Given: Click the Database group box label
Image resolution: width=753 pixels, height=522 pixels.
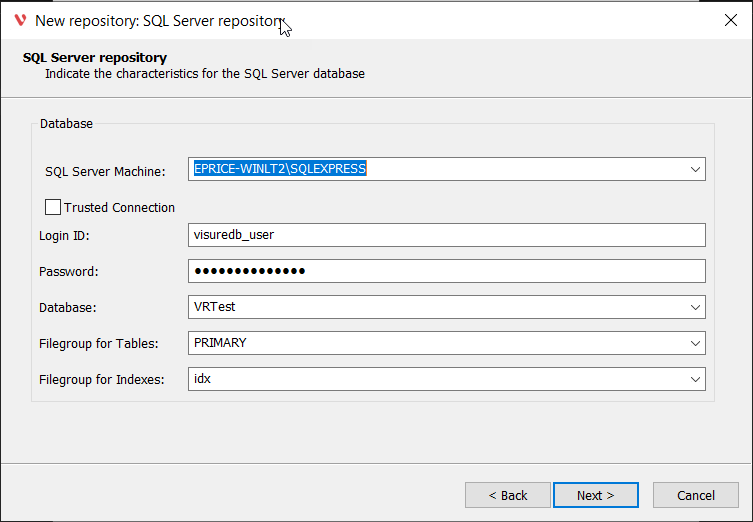Looking at the screenshot, I should (x=66, y=124).
